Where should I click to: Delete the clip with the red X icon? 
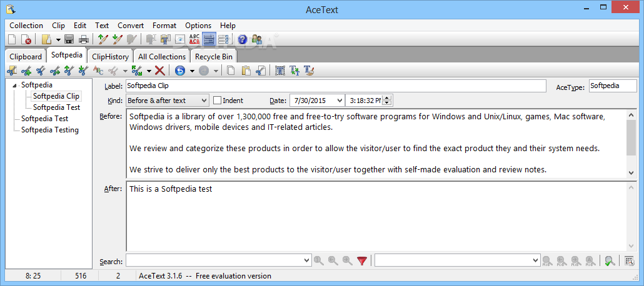160,71
